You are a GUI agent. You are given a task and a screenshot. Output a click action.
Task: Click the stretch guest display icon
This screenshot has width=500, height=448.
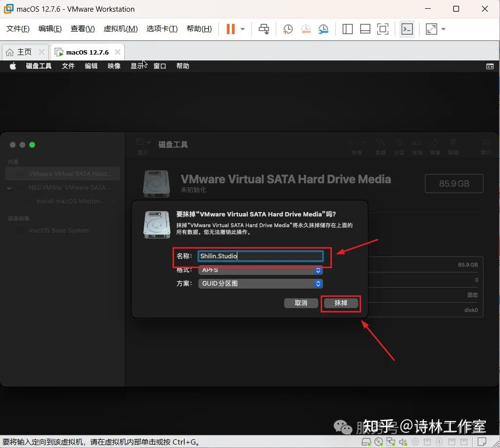(x=431, y=29)
